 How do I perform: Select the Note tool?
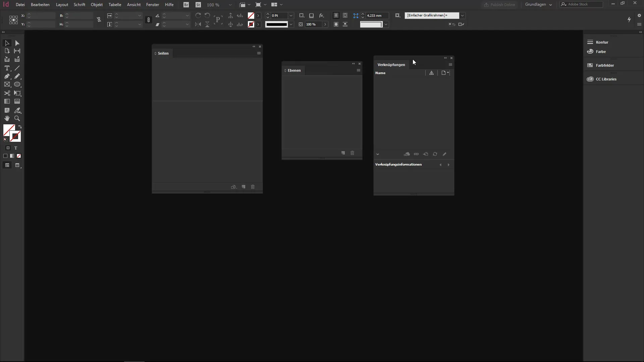pos(7,110)
